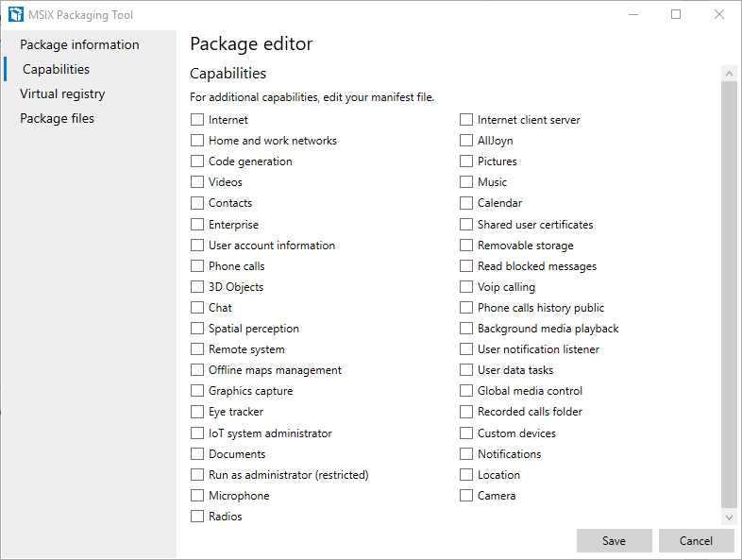
Task: Enable Run as administrator (restricted)
Action: [197, 474]
